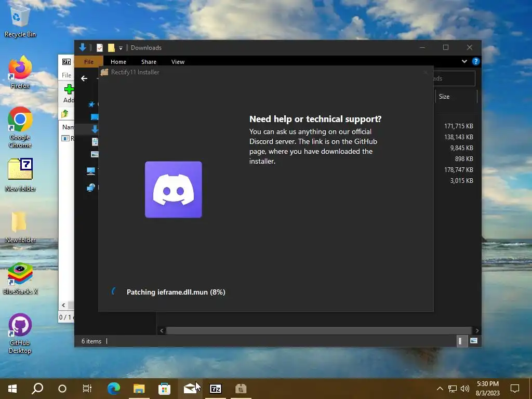Select the Pictures item in the navigation pane

(95, 154)
